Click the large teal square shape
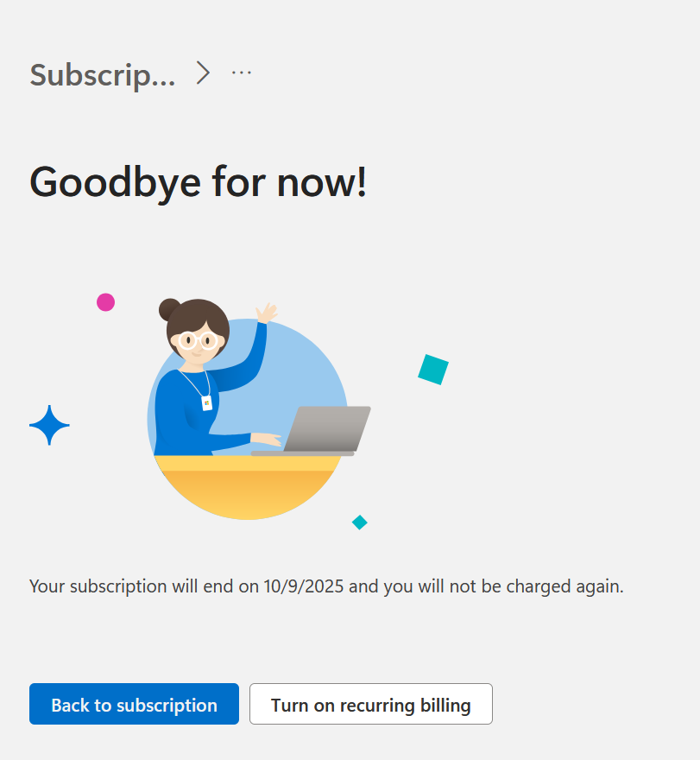 pyautogui.click(x=432, y=370)
